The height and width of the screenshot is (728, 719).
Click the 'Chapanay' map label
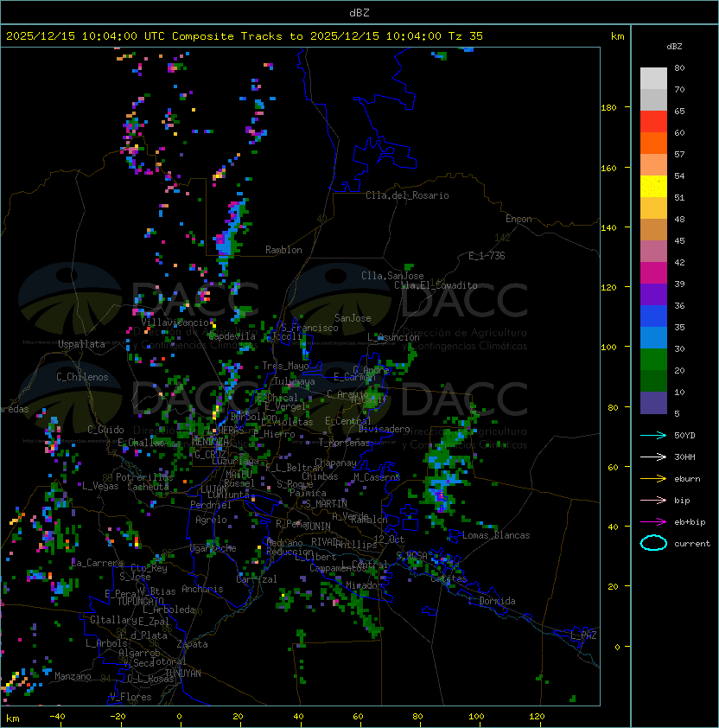(x=335, y=463)
